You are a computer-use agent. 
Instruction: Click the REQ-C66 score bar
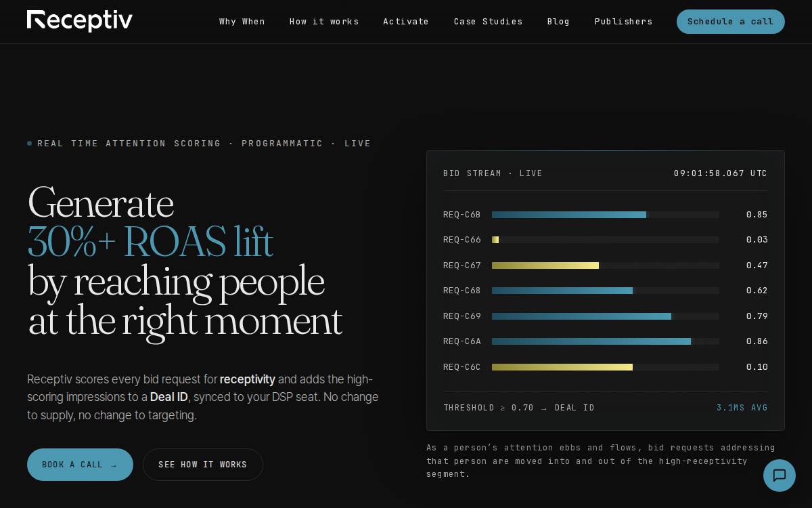click(606, 240)
